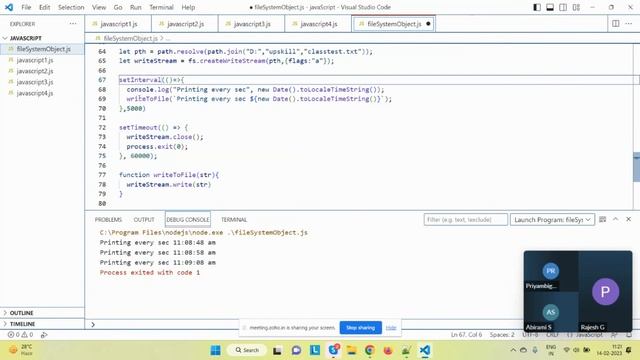This screenshot has height=360, width=640.
Task: Close the bottom panel
Action: pyautogui.click(x=629, y=219)
